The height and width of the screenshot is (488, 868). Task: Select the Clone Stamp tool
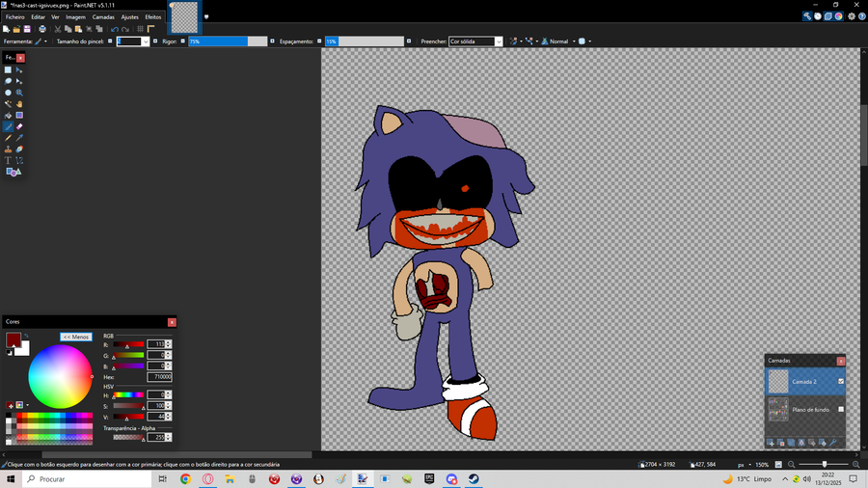[8, 149]
